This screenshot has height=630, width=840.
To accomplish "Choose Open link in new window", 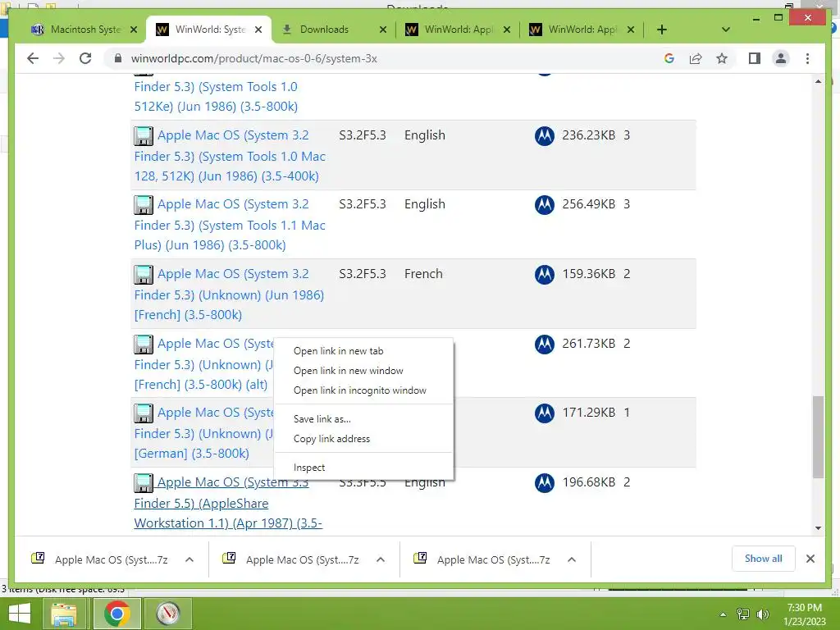I will pyautogui.click(x=363, y=371).
